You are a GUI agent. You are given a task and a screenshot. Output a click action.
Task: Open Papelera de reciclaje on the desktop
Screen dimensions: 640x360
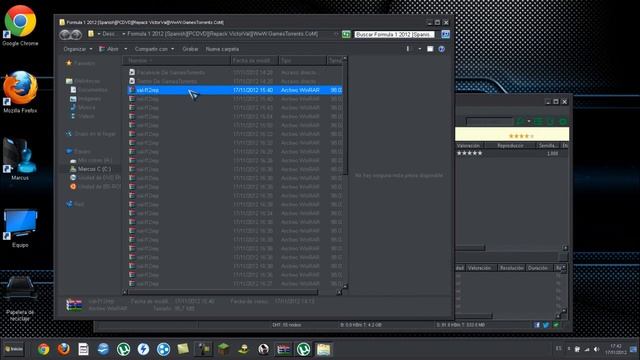[x=20, y=298]
